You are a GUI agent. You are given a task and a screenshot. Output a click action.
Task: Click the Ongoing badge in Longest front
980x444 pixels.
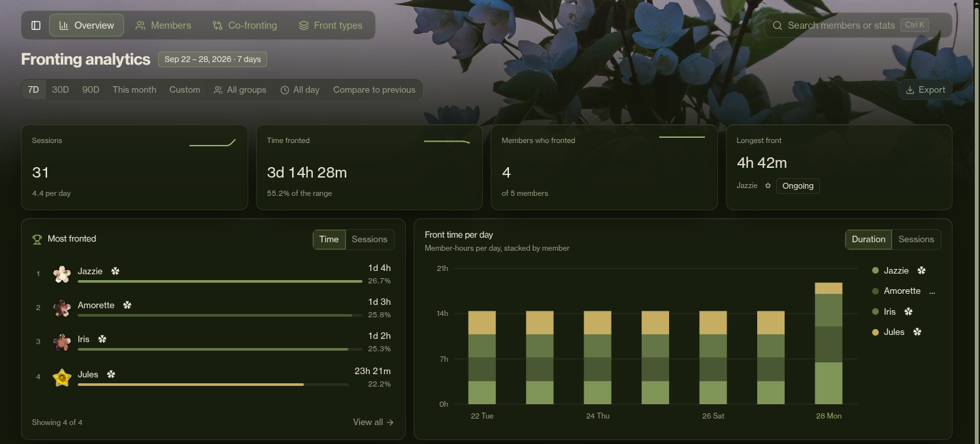click(798, 186)
